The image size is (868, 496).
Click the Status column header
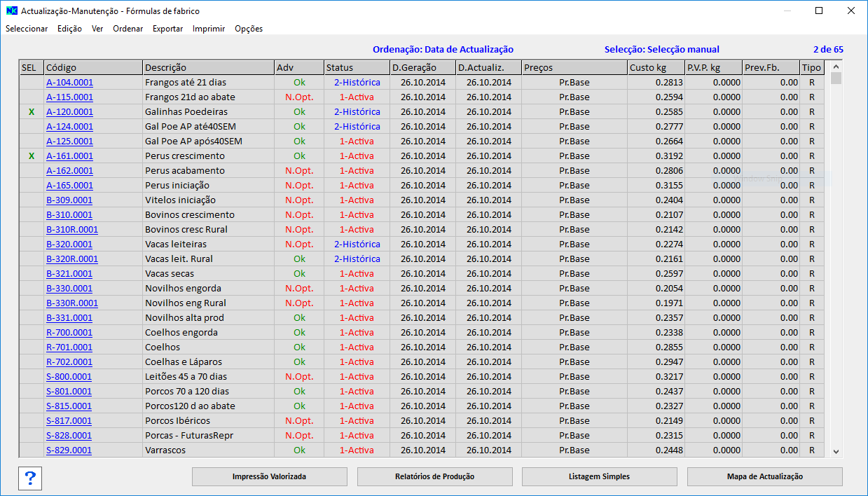click(x=357, y=68)
